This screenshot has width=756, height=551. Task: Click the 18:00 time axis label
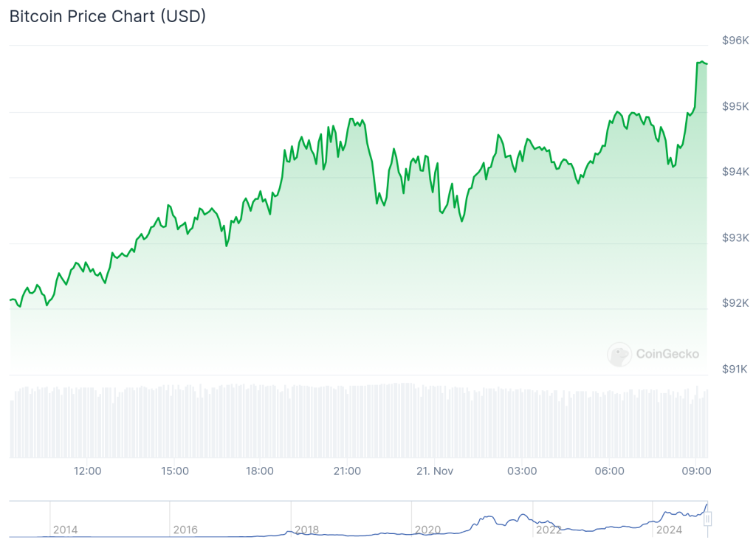coord(261,471)
